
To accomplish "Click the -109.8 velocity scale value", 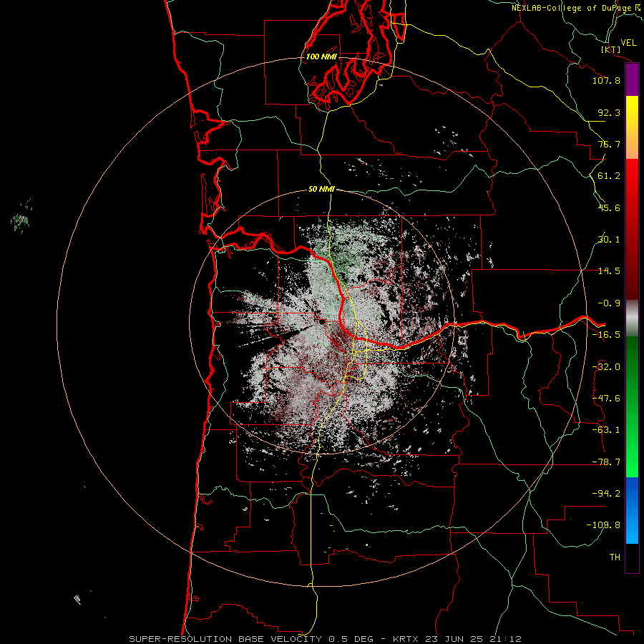I will [603, 525].
